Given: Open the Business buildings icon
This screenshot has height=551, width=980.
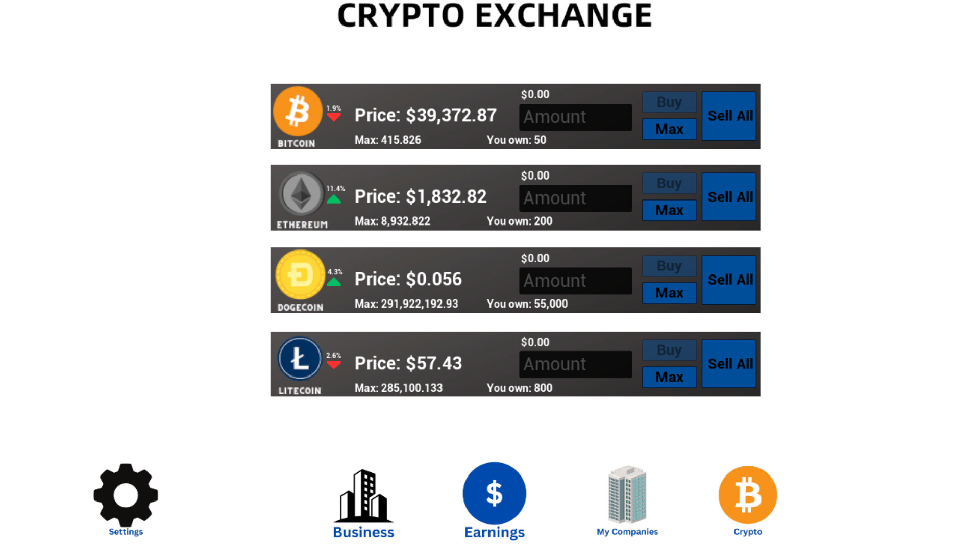Looking at the screenshot, I should (x=363, y=496).
